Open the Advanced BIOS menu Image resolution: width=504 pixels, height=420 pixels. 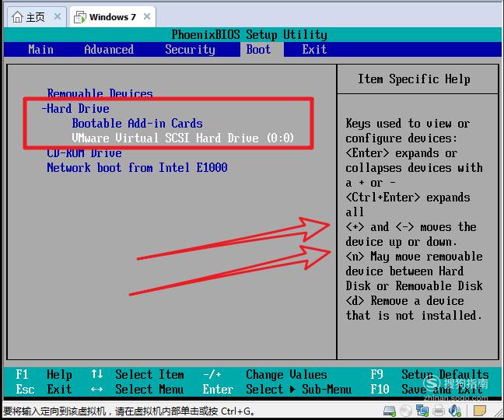109,50
